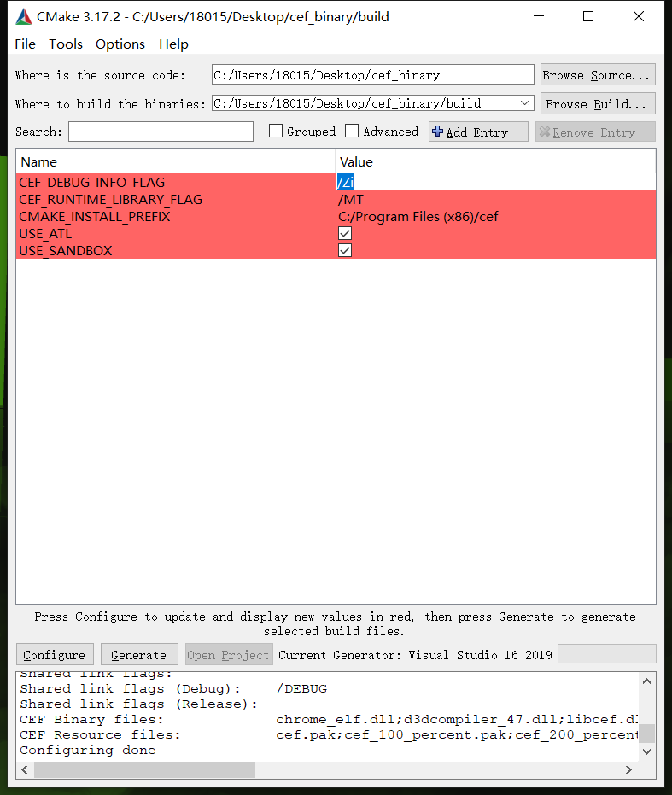The height and width of the screenshot is (795, 672).
Task: Open the Options menu
Action: (120, 44)
